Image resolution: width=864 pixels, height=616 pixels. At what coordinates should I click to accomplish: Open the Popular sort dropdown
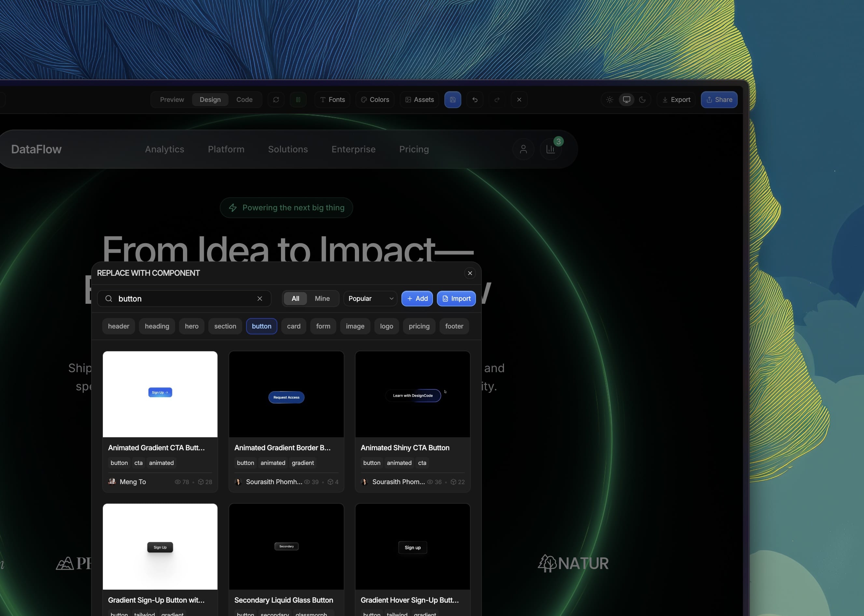[370, 299]
